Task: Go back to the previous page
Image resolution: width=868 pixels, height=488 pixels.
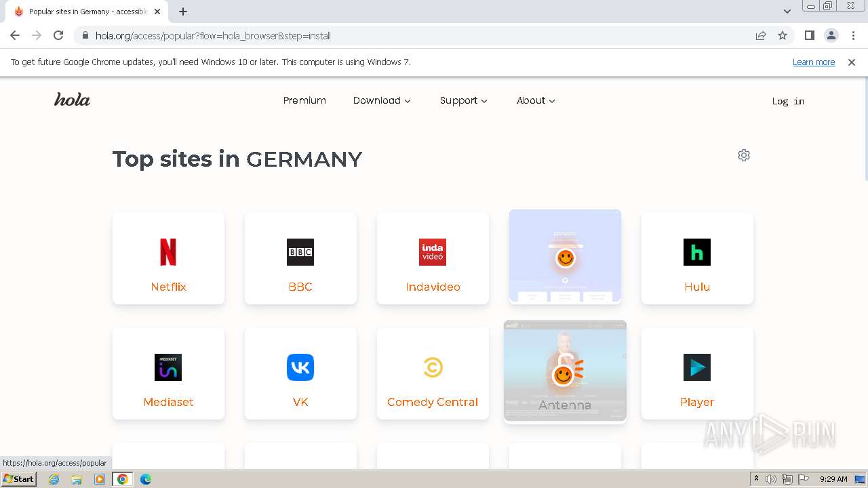Action: pyautogui.click(x=15, y=35)
